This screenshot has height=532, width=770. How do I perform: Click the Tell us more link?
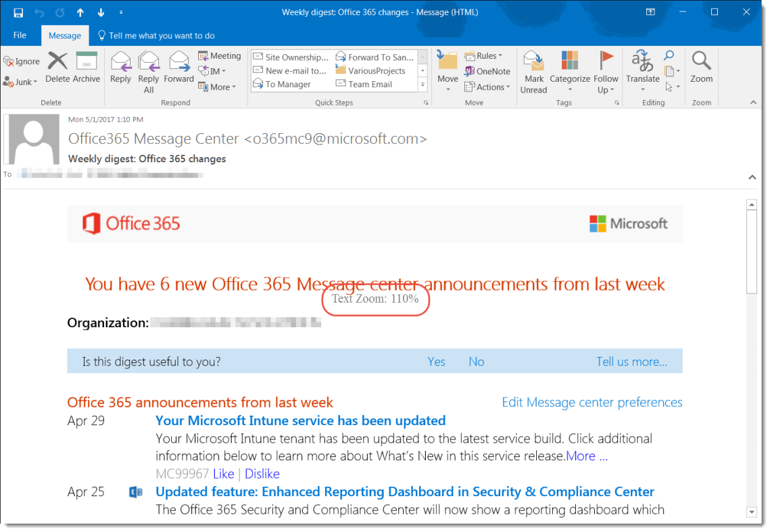point(631,362)
